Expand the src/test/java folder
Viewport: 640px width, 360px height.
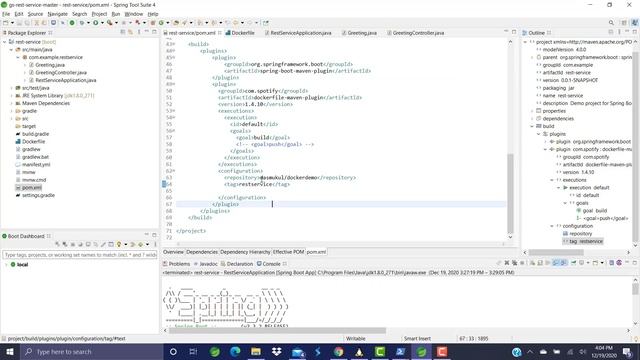(11, 88)
